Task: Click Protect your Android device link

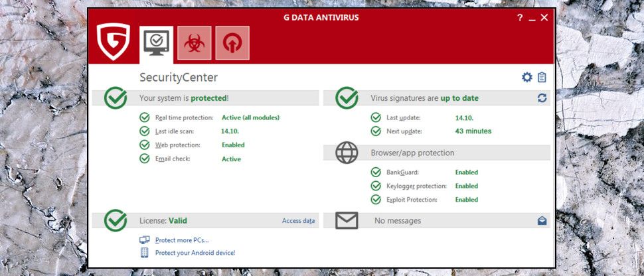Action: click(195, 253)
